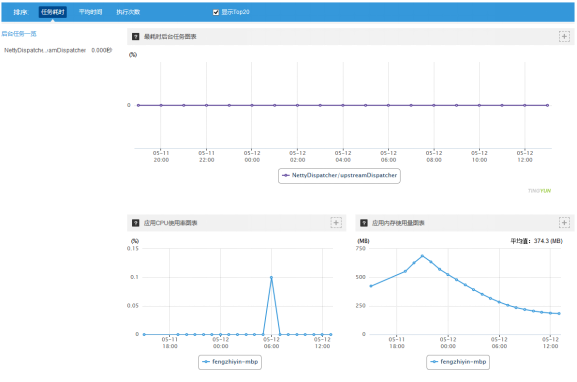The width and height of the screenshot is (577, 382).
Task: Click 0.15 axis value on the CPU chart
Action: point(133,248)
